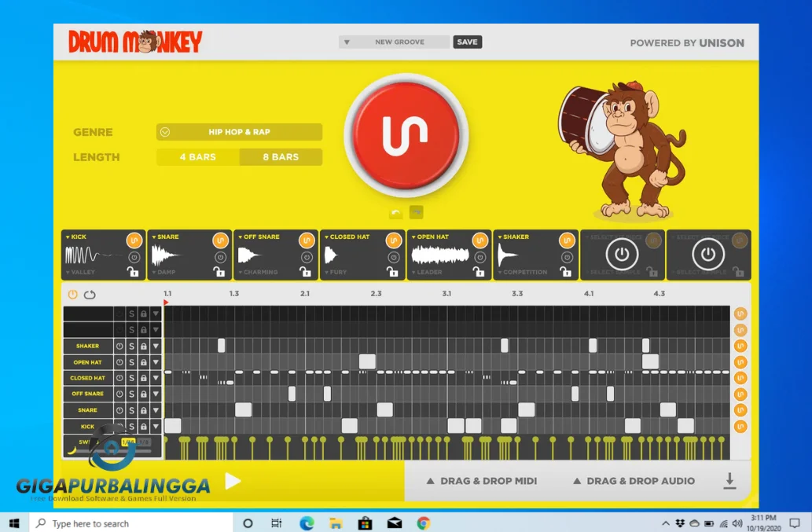Screen dimensions: 812x532
Task: Regenerate the Kick row pattern in sequencer
Action: 740,427
